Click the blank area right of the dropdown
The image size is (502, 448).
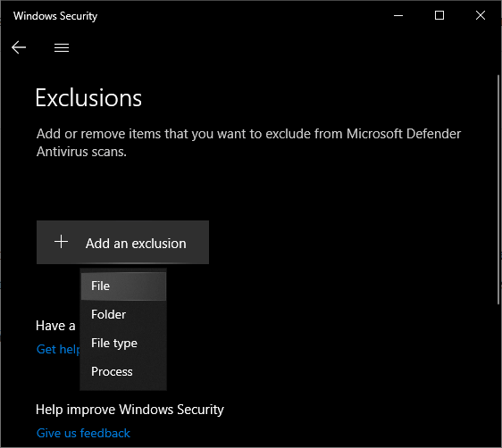[x=320, y=329]
